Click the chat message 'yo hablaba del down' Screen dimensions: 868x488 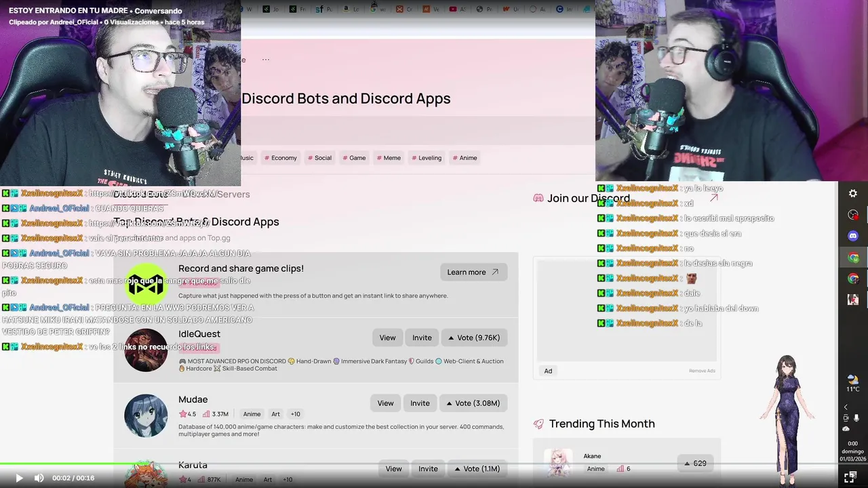coord(720,308)
